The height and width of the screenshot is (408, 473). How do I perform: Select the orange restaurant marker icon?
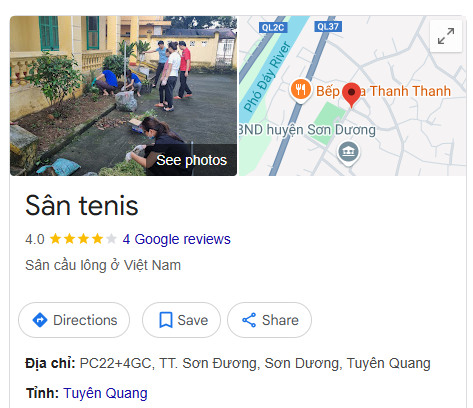[301, 90]
